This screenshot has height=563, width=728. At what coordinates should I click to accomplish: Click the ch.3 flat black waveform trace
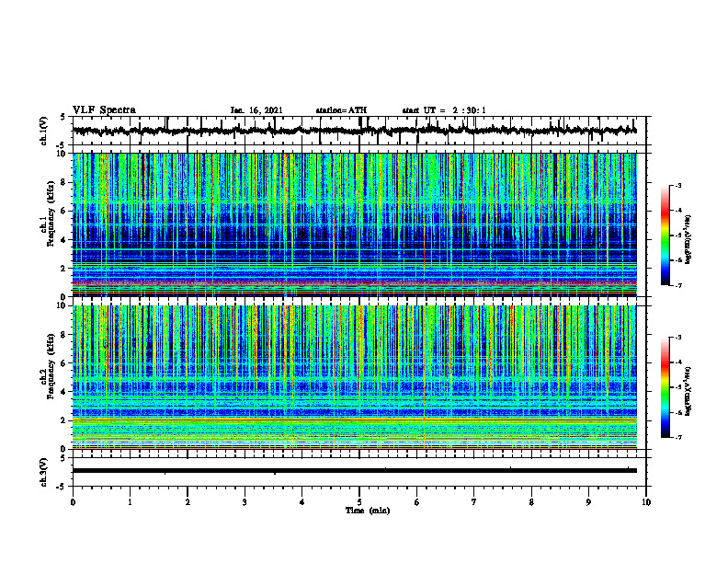coord(355,471)
